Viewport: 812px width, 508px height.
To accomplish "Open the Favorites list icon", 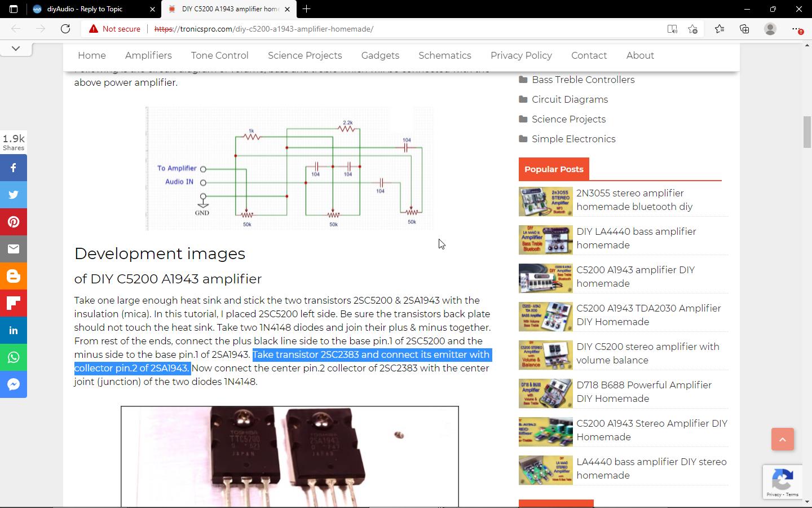I will click(x=720, y=29).
